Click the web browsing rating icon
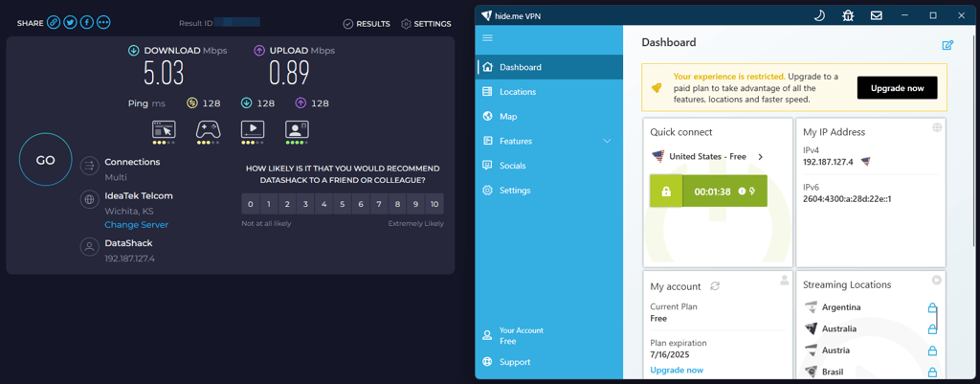The image size is (980, 384). pyautogui.click(x=165, y=132)
